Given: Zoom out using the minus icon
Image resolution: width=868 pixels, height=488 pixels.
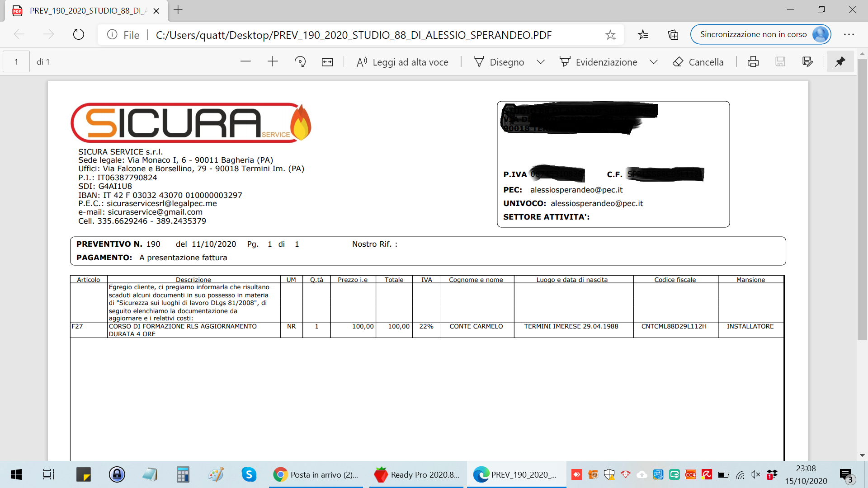Looking at the screenshot, I should pos(245,62).
